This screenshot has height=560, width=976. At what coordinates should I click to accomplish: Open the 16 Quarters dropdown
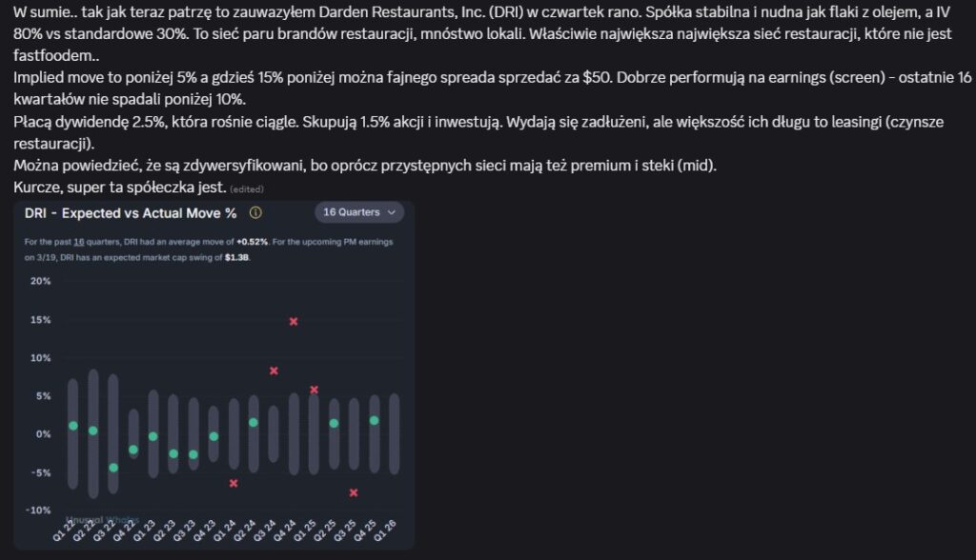pos(362,212)
